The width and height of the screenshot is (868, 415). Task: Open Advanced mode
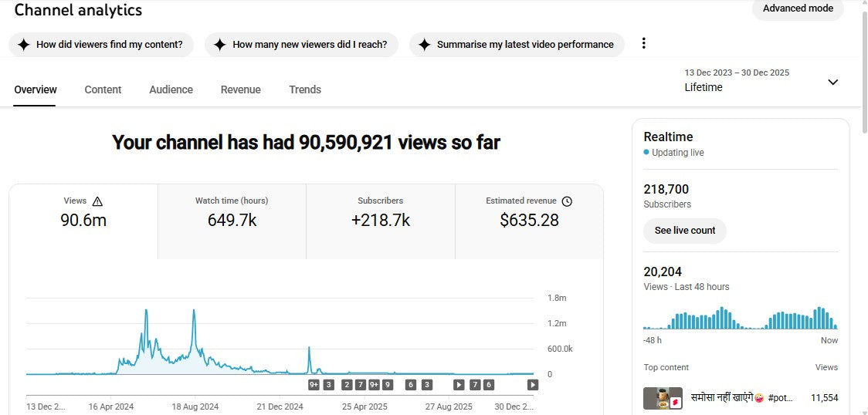(798, 8)
